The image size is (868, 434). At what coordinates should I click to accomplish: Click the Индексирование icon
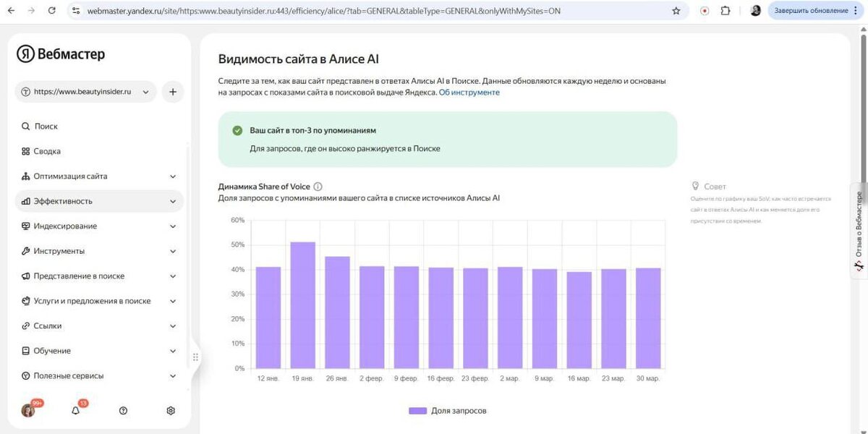pyautogui.click(x=26, y=226)
